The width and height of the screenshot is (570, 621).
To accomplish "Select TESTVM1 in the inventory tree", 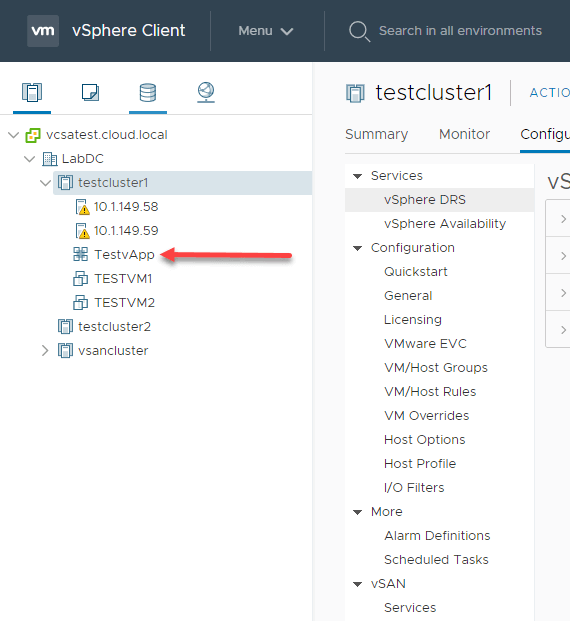I will [123, 279].
